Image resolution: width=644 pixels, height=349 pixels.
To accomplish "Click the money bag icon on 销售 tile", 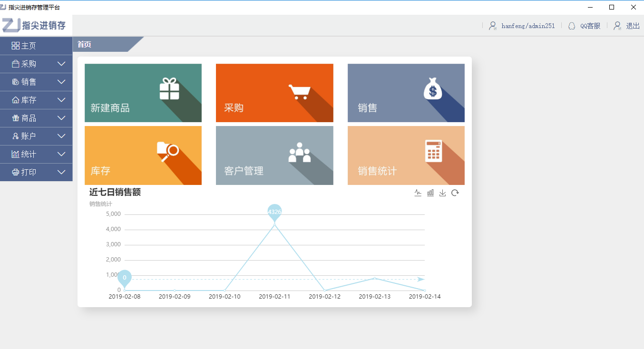I will pyautogui.click(x=433, y=88).
